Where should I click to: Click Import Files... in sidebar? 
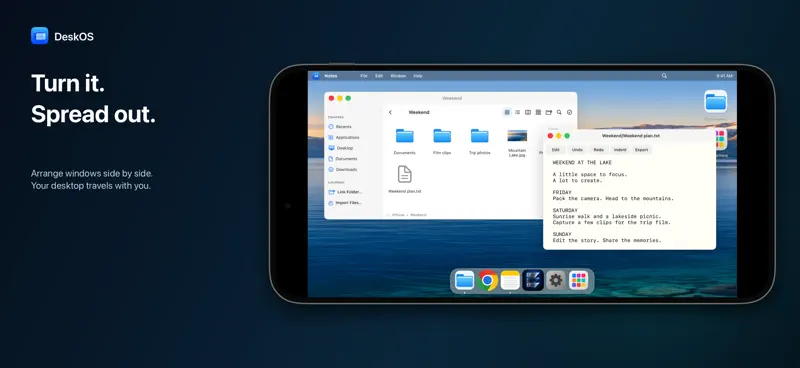pyautogui.click(x=345, y=203)
